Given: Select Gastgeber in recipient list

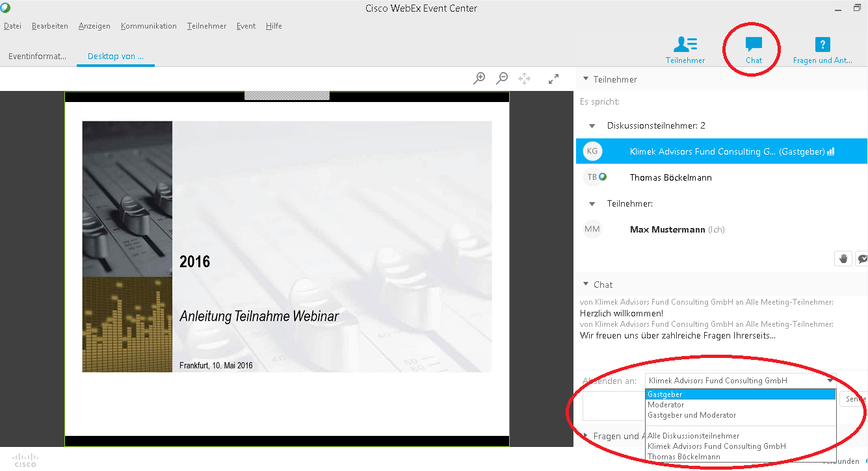Looking at the screenshot, I should pyautogui.click(x=740, y=394).
